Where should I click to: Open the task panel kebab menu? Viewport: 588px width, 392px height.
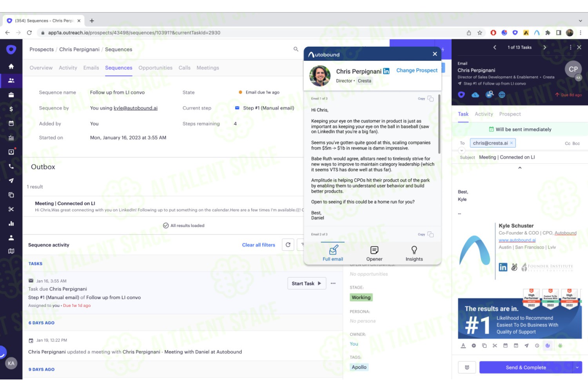(x=570, y=47)
